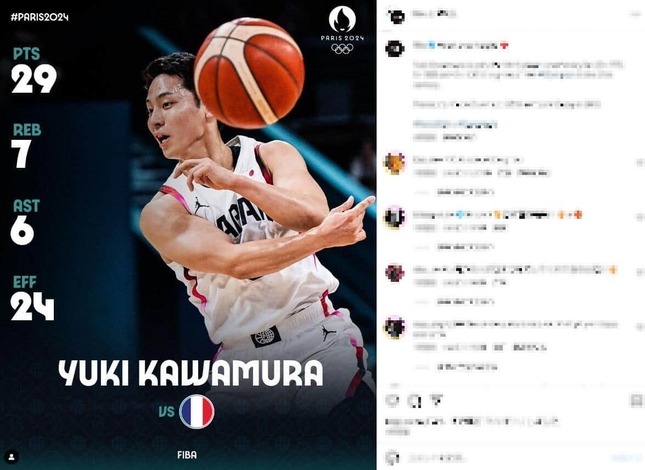The height and width of the screenshot is (470, 645).
Task: Like the post with the heart icon
Action: coord(393,400)
